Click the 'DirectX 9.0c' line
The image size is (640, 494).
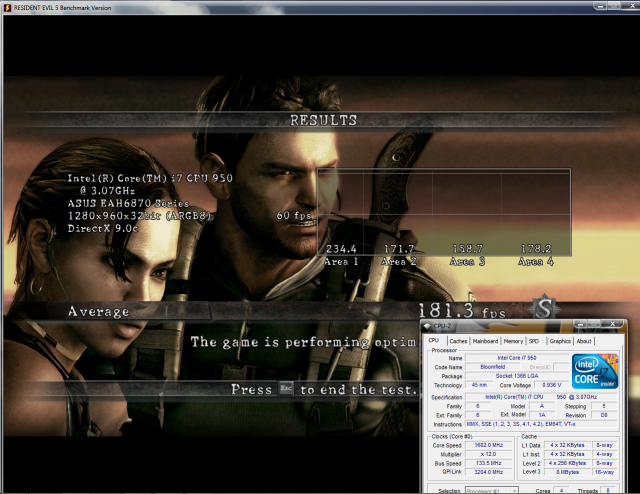coord(103,228)
